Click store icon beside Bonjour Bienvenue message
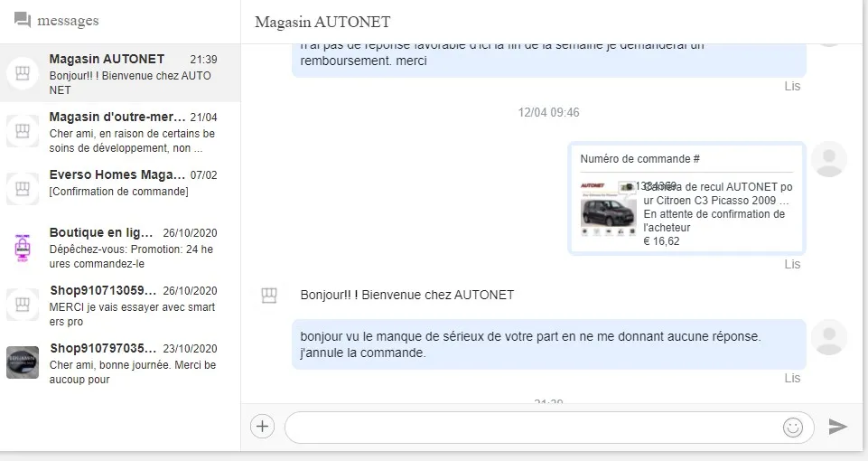The image size is (868, 461). [x=269, y=296]
